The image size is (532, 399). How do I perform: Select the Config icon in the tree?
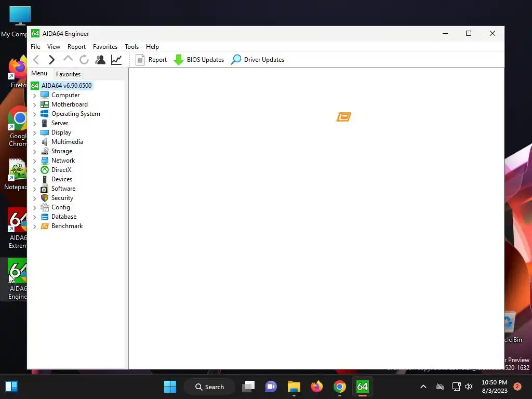coord(45,207)
